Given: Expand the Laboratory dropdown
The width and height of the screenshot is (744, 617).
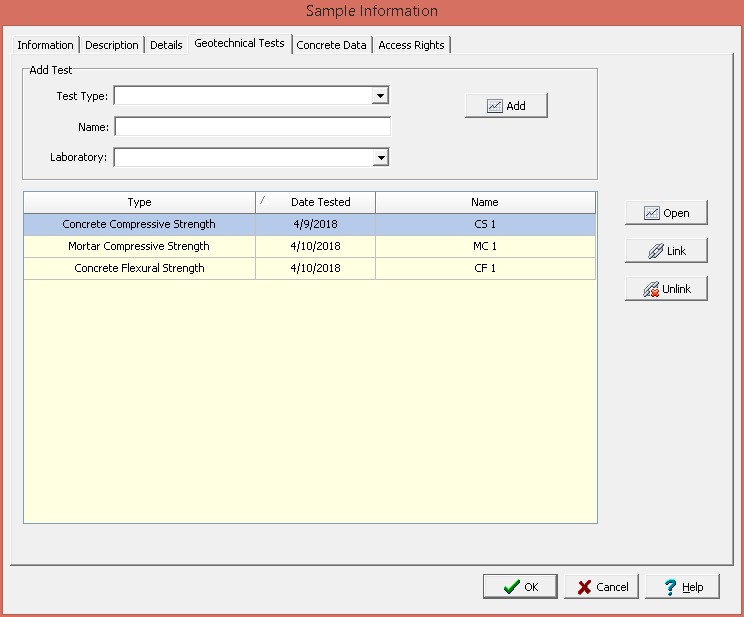Looking at the screenshot, I should [x=380, y=157].
